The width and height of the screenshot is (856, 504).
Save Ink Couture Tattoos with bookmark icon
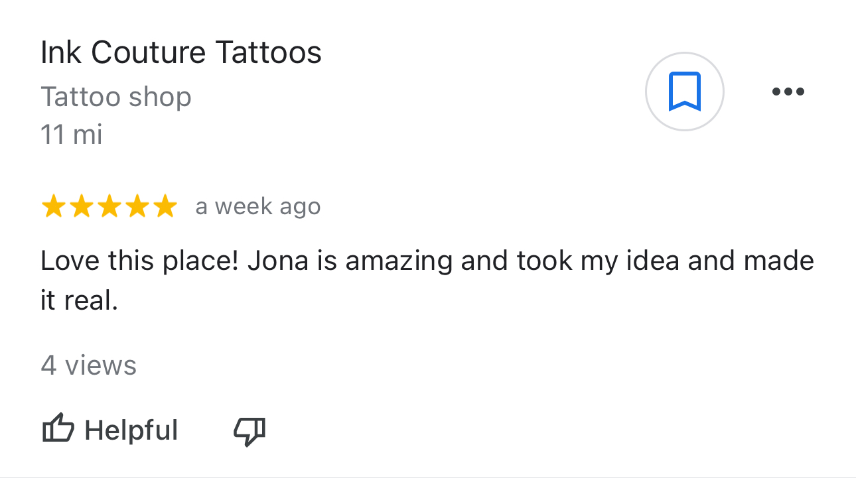684,92
